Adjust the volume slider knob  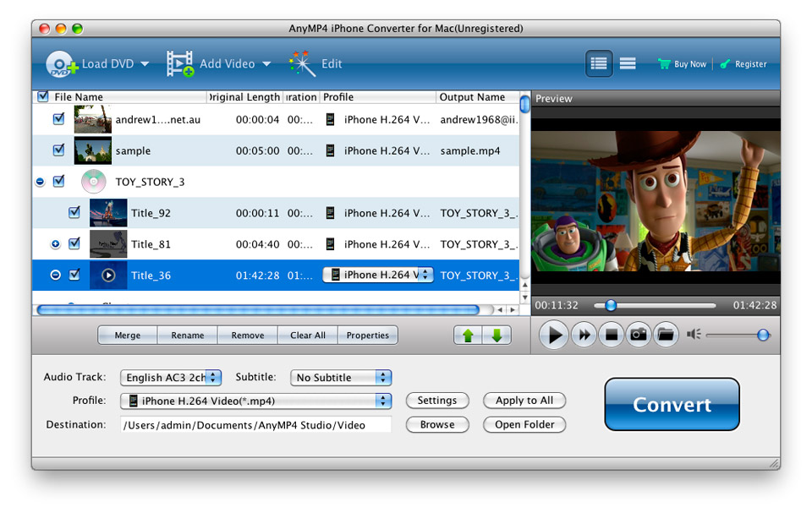tap(763, 335)
